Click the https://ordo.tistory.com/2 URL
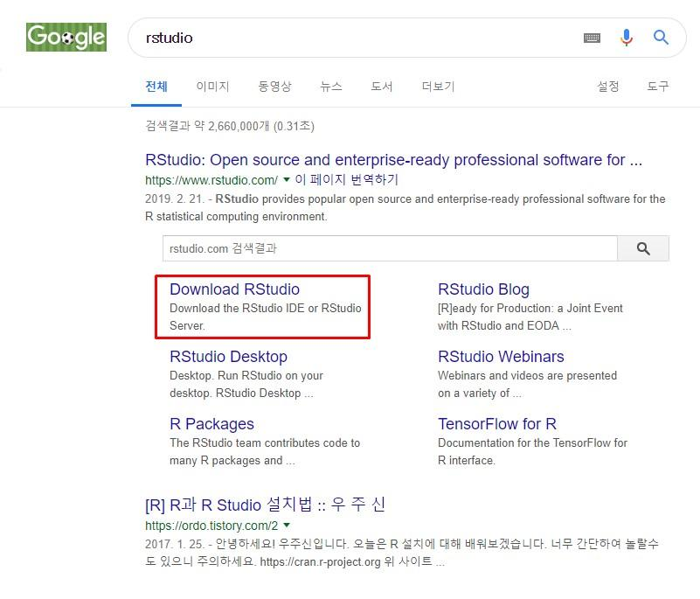 [x=211, y=526]
